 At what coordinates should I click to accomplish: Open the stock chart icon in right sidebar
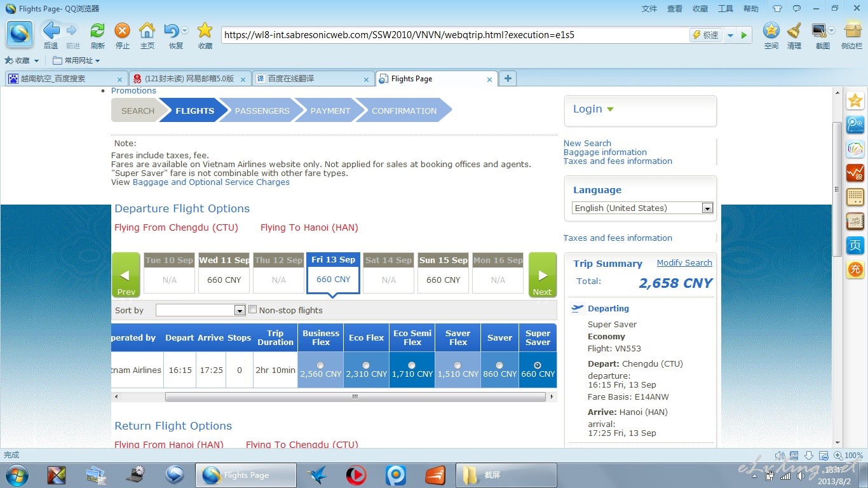(855, 173)
